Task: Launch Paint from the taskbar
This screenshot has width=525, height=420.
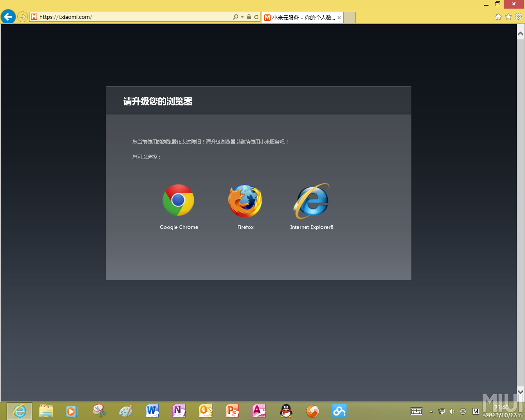Action: click(x=126, y=411)
